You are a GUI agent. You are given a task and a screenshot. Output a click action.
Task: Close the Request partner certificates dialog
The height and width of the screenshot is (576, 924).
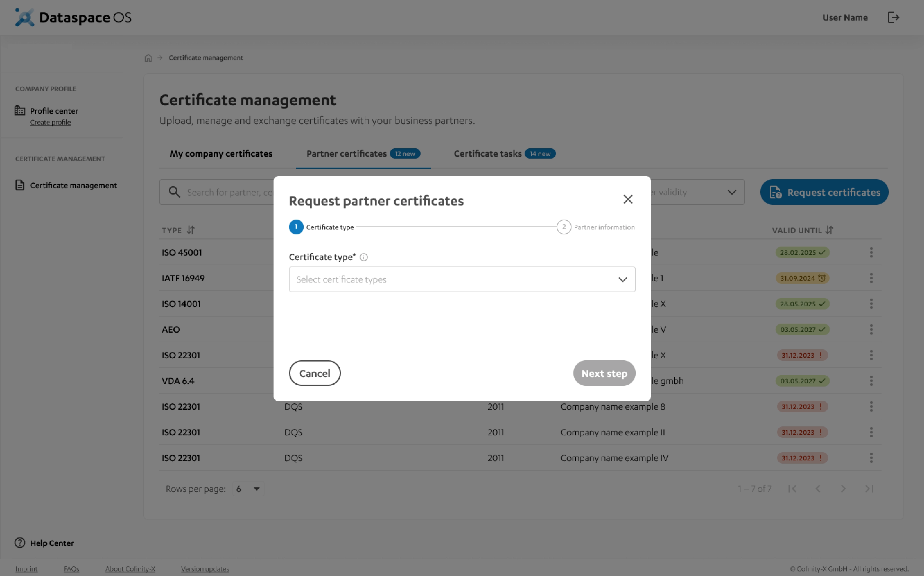click(628, 199)
